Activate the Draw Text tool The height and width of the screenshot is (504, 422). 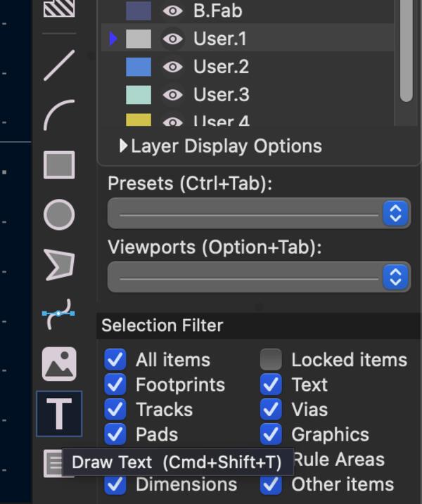59,414
